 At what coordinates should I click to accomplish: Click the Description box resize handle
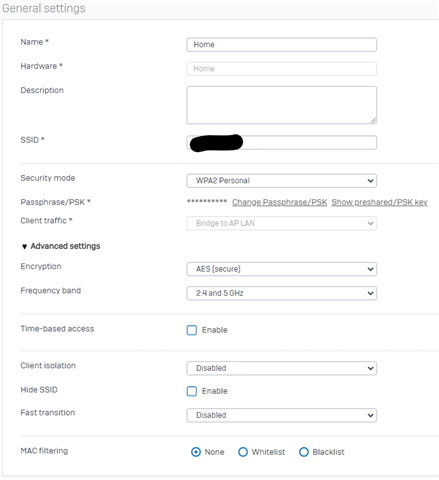[x=373, y=121]
